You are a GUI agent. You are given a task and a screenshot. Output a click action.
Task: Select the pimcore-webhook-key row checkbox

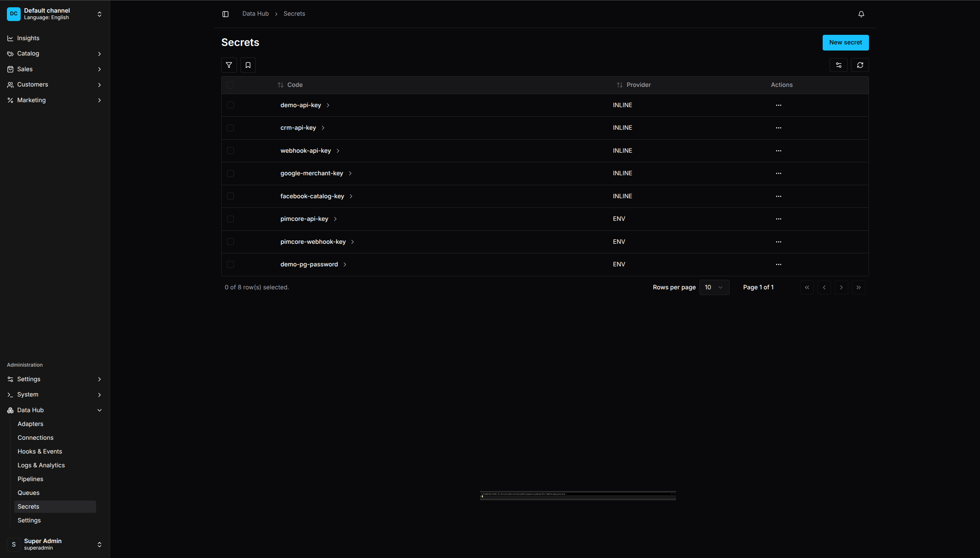230,242
